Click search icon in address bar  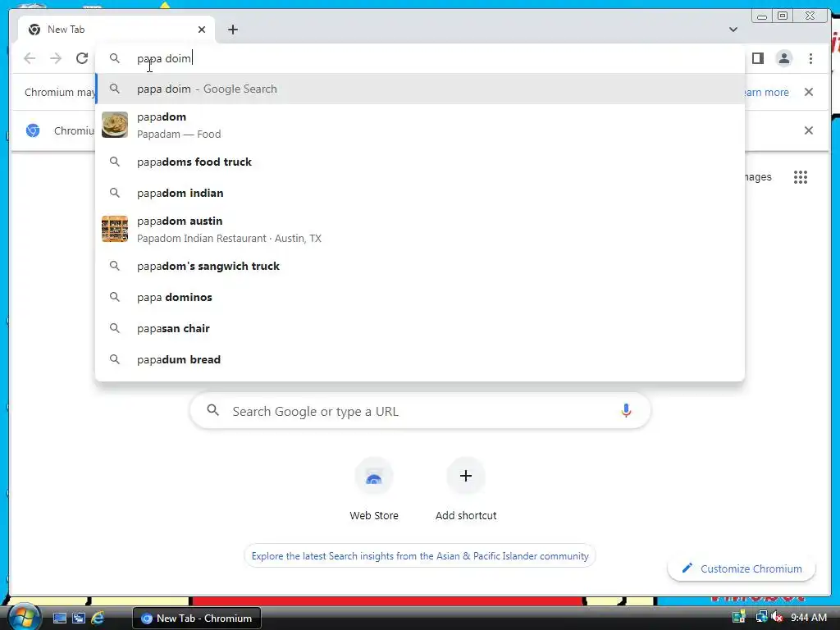115,58
